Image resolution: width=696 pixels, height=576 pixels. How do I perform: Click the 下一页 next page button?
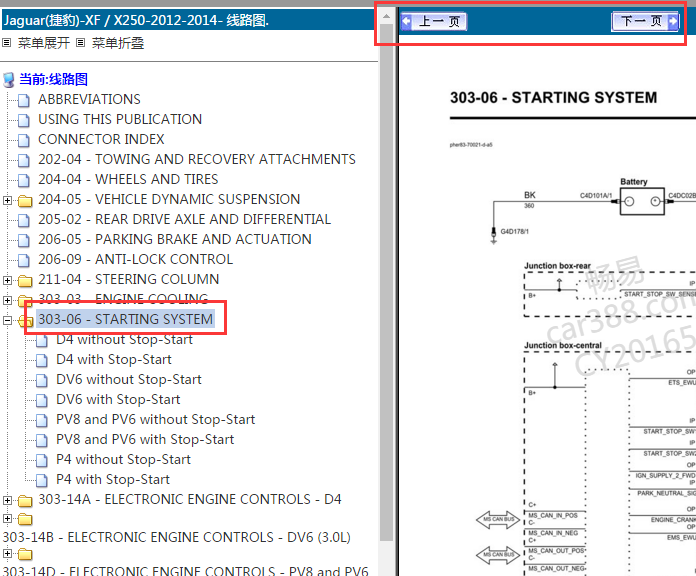pos(645,21)
